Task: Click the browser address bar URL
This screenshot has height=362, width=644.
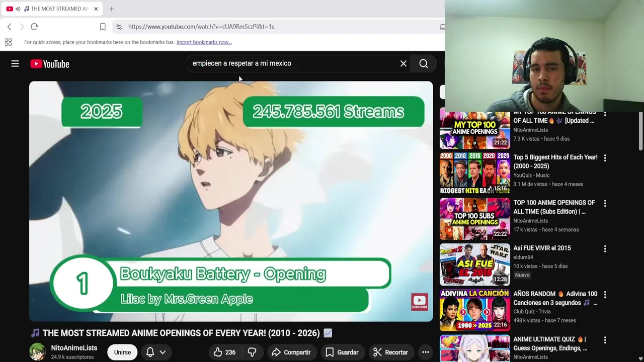Action: pos(201,27)
